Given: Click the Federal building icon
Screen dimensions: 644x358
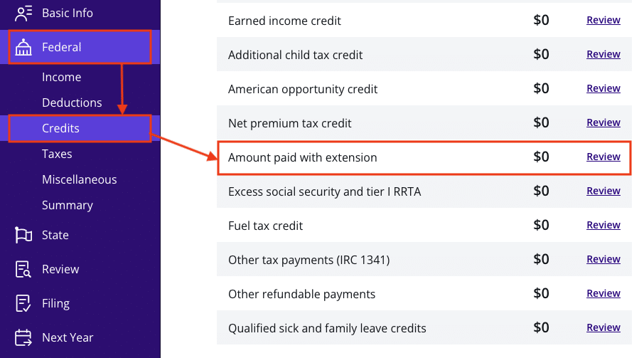Looking at the screenshot, I should tap(23, 47).
